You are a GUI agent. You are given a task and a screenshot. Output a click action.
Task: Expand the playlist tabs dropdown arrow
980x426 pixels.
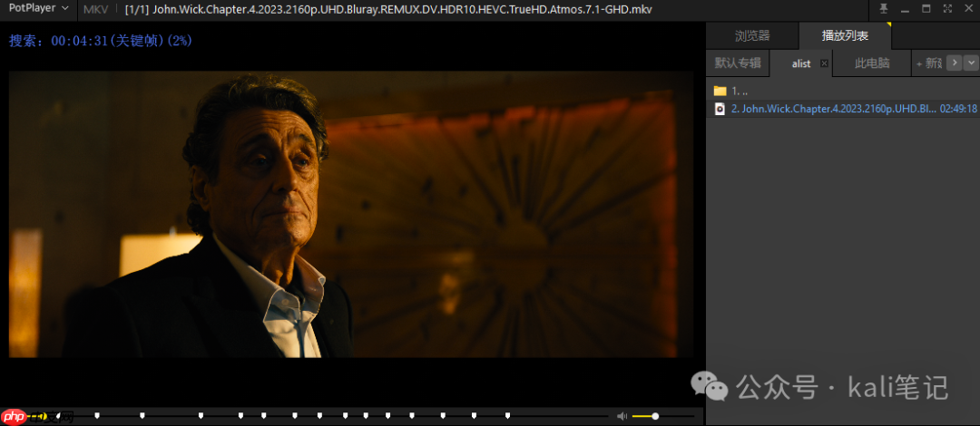coord(971,63)
